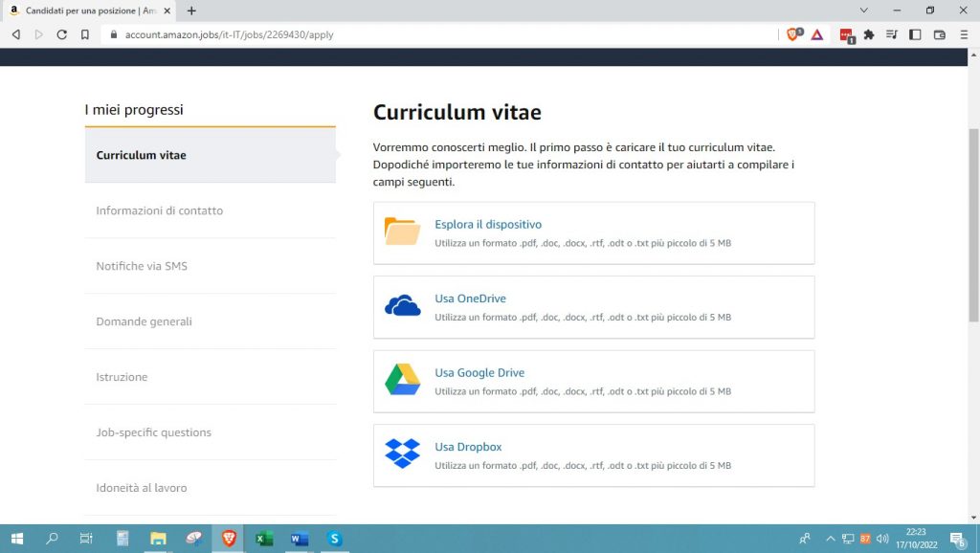Image resolution: width=980 pixels, height=553 pixels.
Task: Expand the hidden icons chevron in system tray
Action: [830, 539]
